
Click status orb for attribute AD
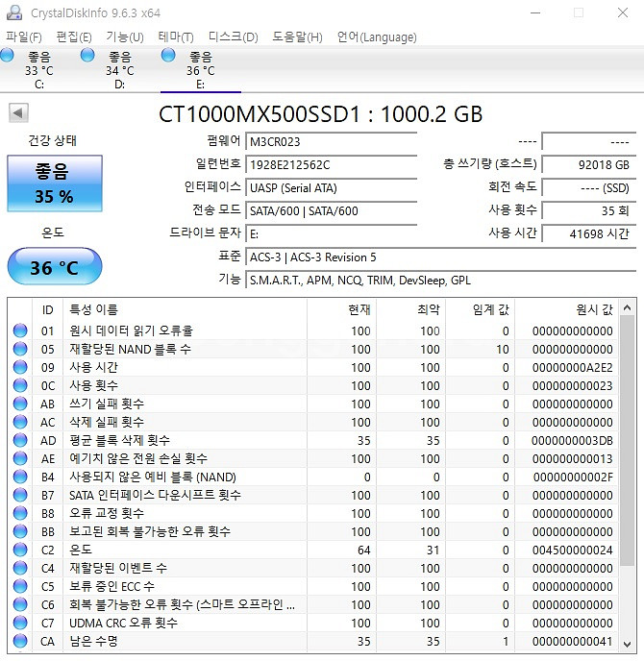pyautogui.click(x=20, y=440)
